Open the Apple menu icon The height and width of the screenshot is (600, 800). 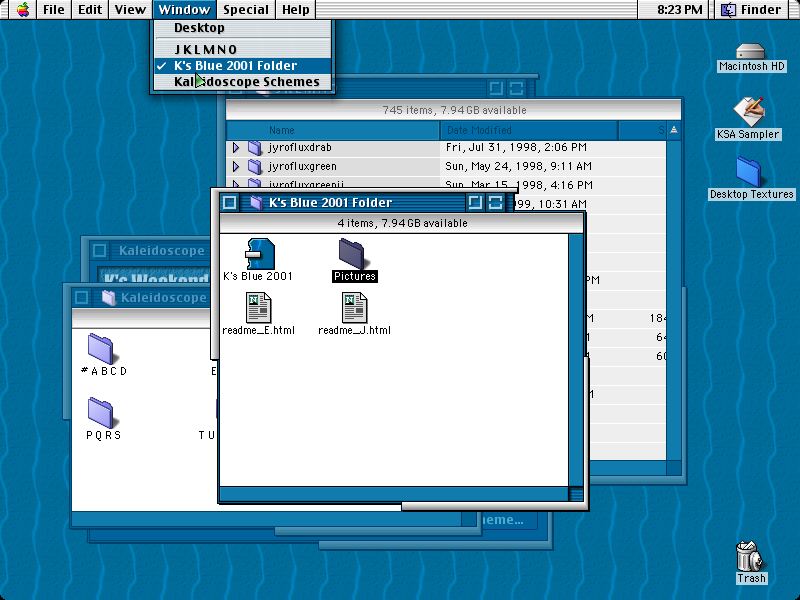(22, 10)
